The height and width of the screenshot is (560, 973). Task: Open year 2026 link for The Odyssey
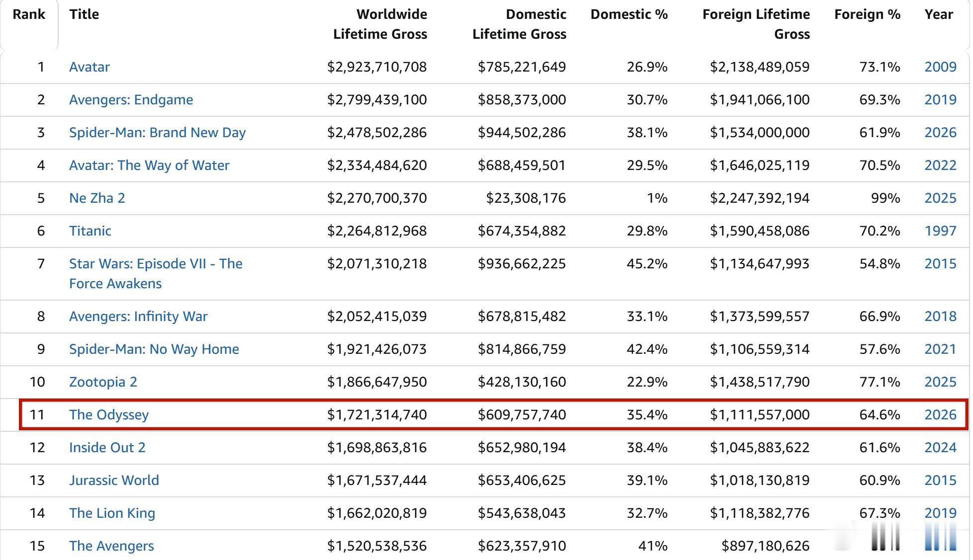tap(940, 414)
